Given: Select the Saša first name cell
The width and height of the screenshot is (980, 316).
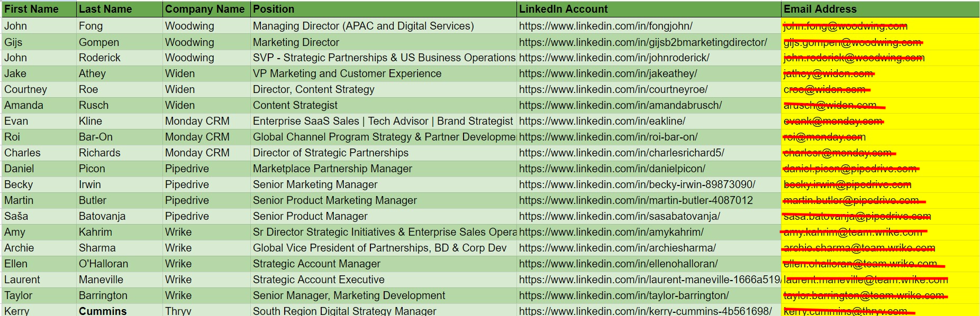Looking at the screenshot, I should pyautogui.click(x=16, y=216).
